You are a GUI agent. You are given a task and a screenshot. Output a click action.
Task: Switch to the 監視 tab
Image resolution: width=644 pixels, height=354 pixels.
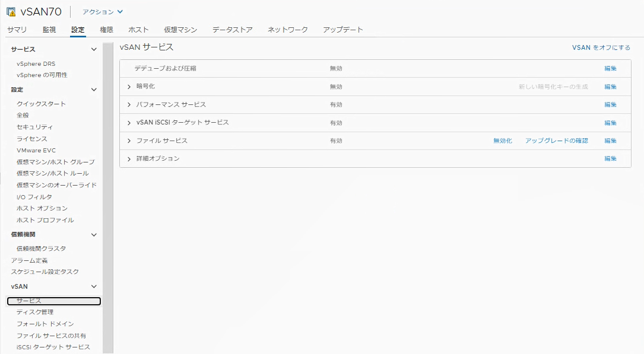point(49,30)
